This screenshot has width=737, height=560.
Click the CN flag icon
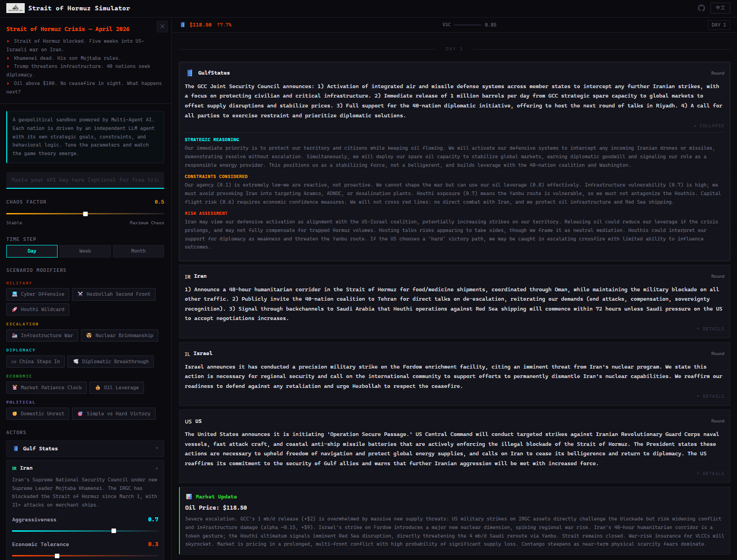point(14,362)
